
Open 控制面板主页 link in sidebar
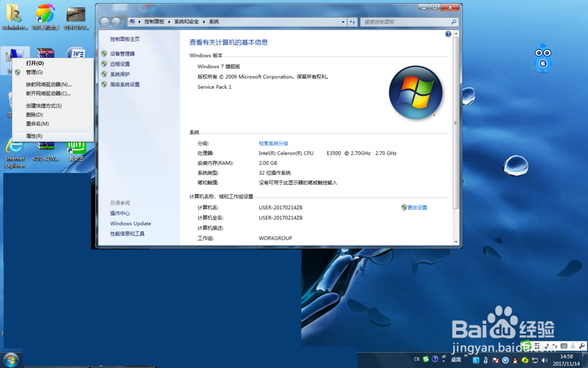tap(125, 39)
